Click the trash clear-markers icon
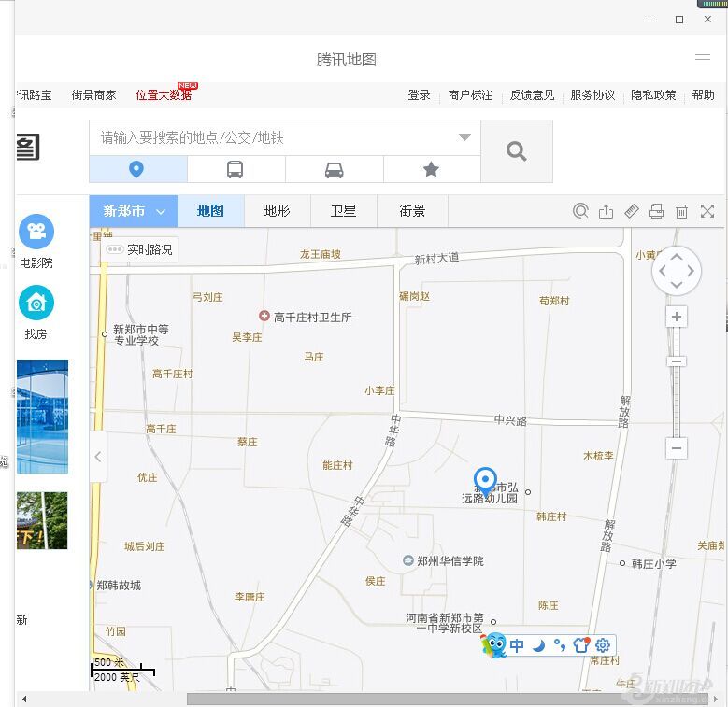The width and height of the screenshot is (728, 707). coord(681,211)
